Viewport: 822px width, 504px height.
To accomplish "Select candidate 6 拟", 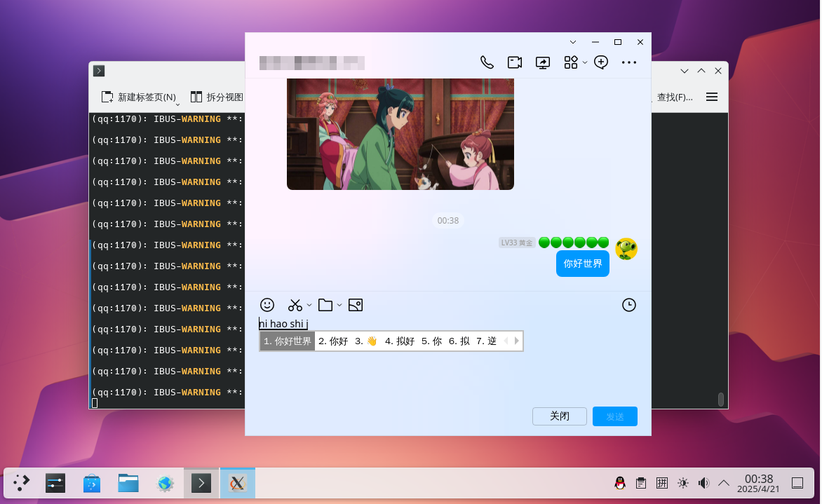I will [459, 341].
